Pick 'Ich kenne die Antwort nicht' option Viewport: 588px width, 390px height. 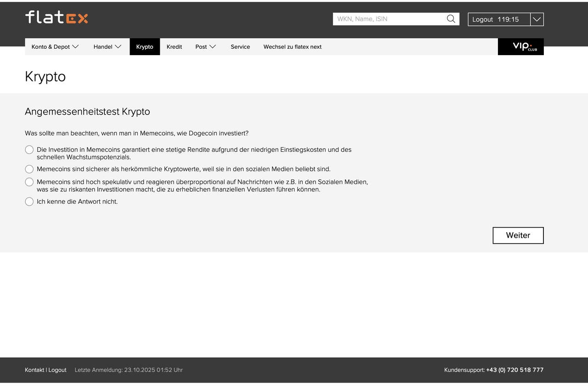pos(29,202)
